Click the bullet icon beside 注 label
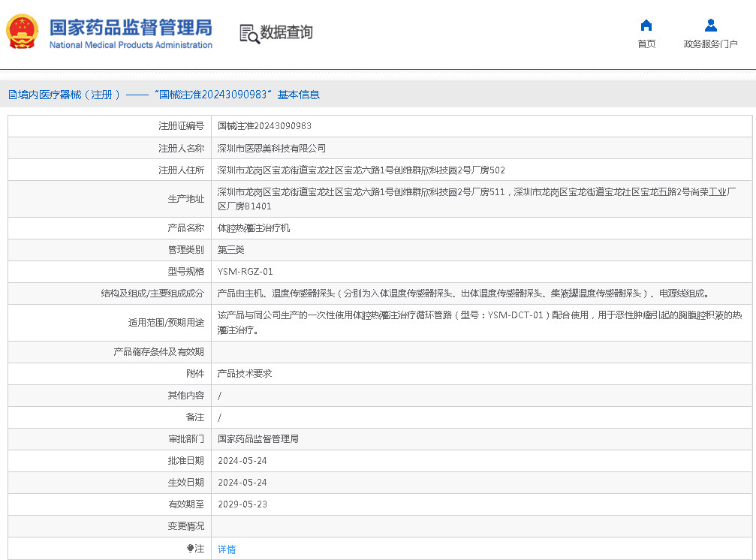Viewport: 756px width, 560px height. click(x=191, y=549)
